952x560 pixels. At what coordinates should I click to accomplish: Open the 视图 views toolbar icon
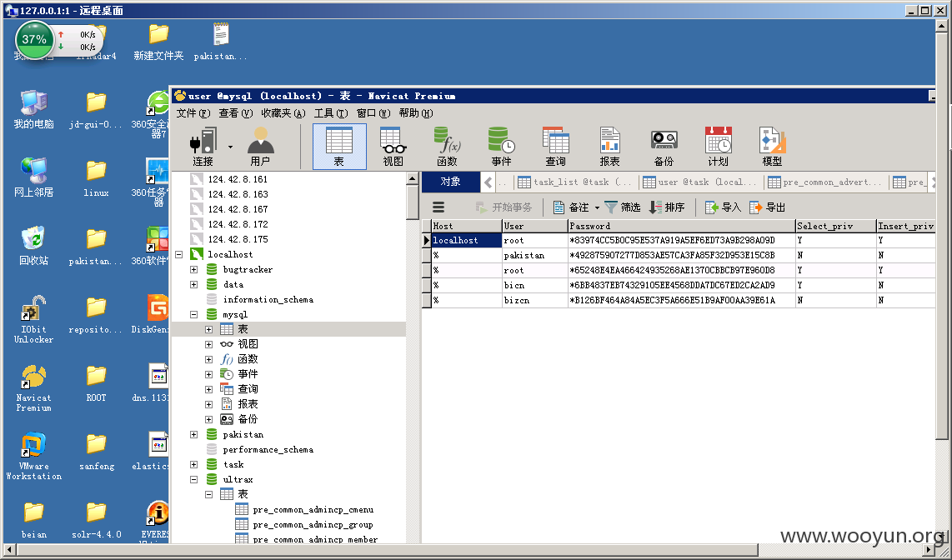[x=393, y=146]
